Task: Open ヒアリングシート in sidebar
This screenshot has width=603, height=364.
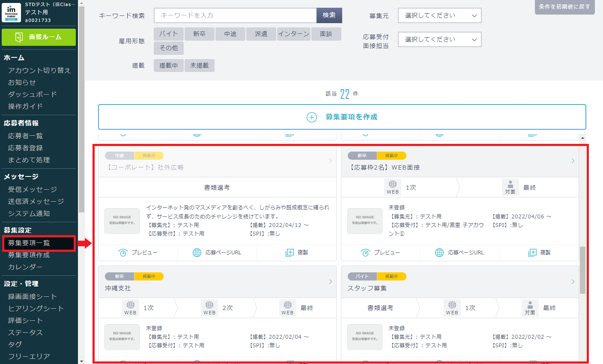Action: 36,308
